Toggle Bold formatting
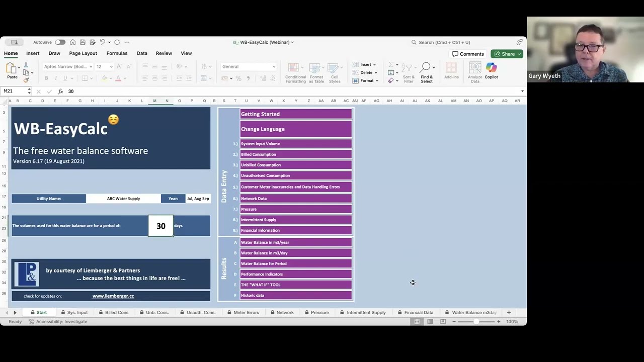The height and width of the screenshot is (362, 644). tap(46, 78)
